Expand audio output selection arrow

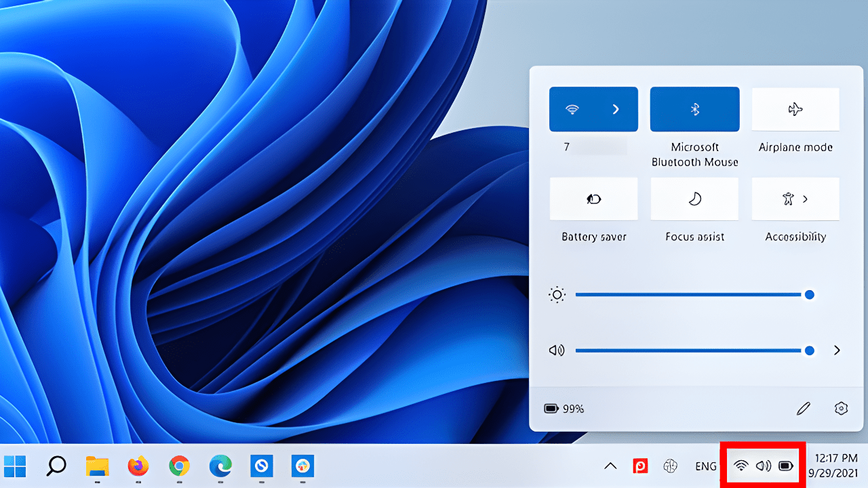pos(836,350)
